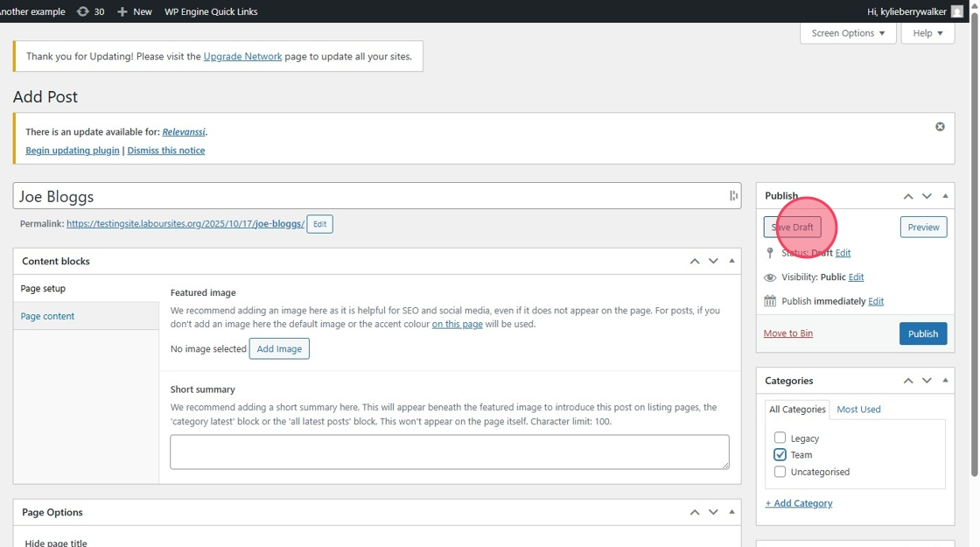Click the updates icon showing 30
Screen dimensions: 980x547
click(x=83, y=11)
